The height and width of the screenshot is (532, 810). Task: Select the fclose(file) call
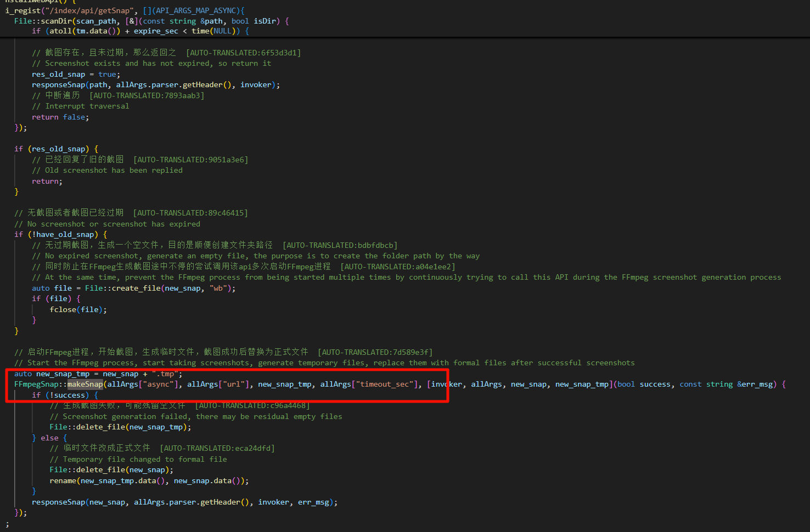(77, 309)
